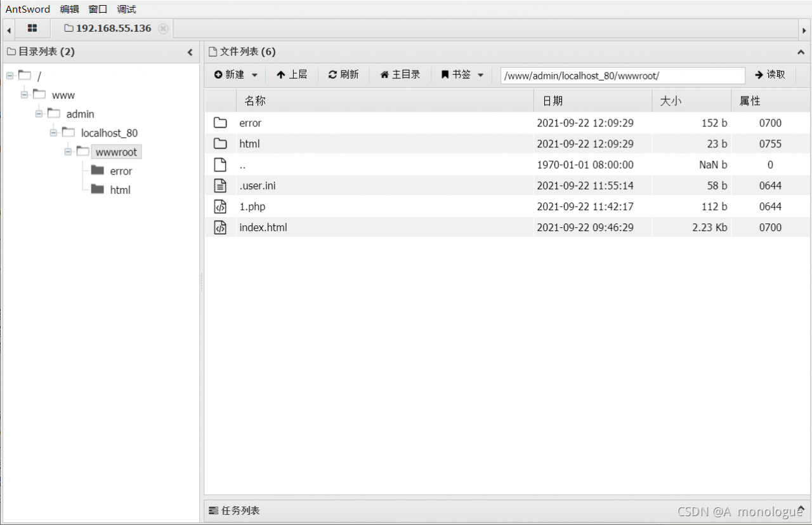
Task: Select the .user.ini file name
Action: point(258,186)
